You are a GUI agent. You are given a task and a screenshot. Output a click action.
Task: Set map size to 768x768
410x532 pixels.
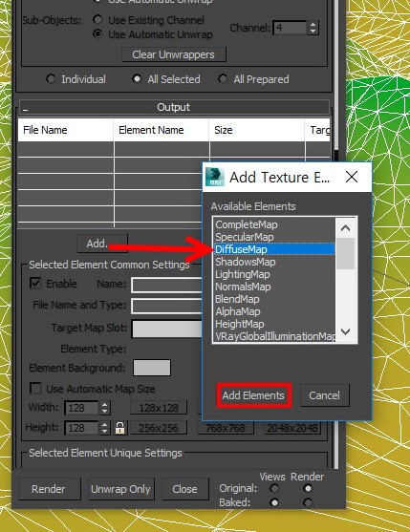pyautogui.click(x=226, y=428)
